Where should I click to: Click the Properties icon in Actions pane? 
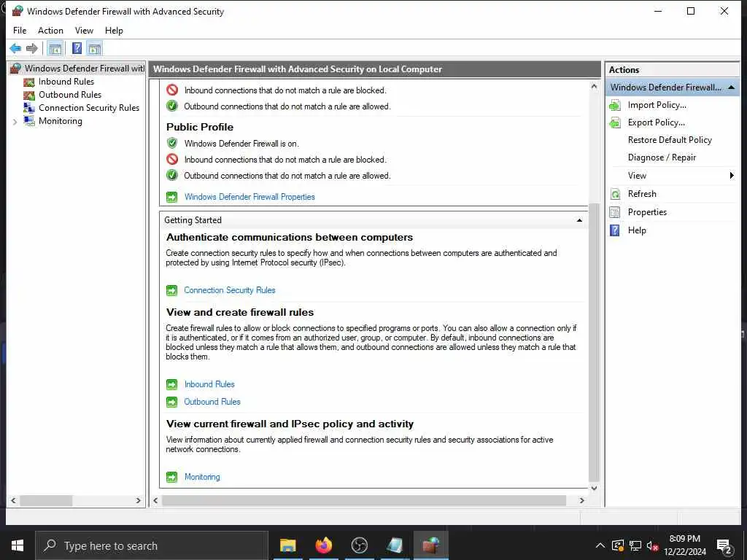point(615,212)
